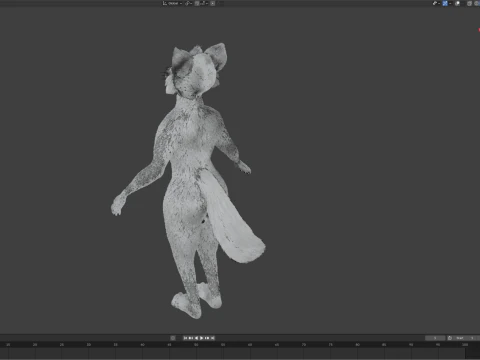Open the Global transform orientation dropdown
The image size is (480, 360).
(172, 3)
